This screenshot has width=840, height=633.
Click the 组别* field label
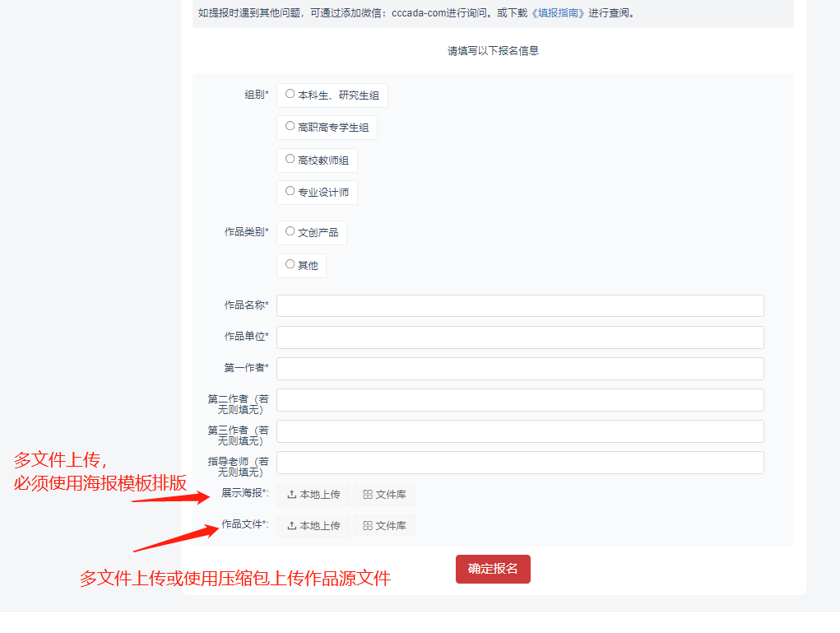257,95
